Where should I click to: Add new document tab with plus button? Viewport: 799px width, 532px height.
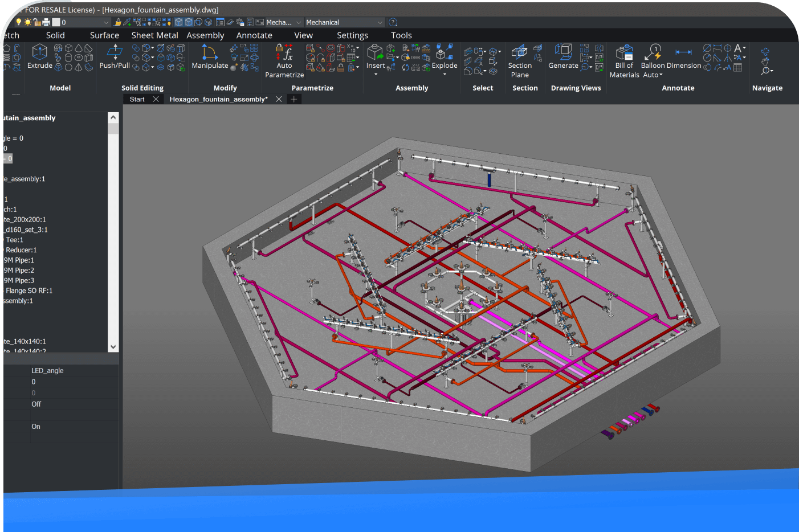(293, 99)
